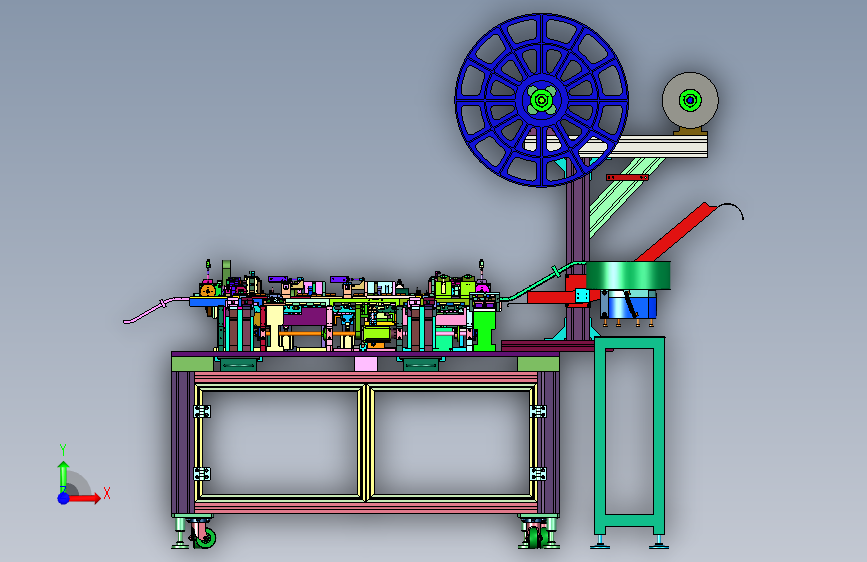Select the red inclined chute above the bowl
The width and height of the screenshot is (867, 562).
(x=676, y=232)
